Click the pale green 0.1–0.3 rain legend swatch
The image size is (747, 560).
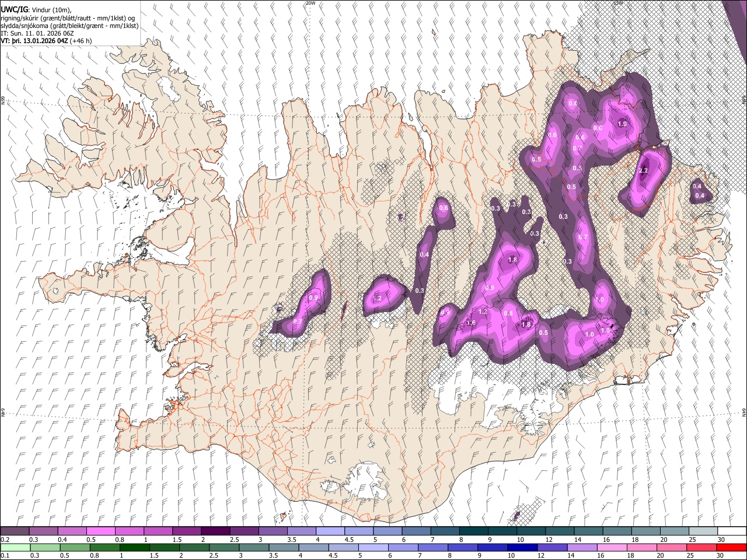coord(15,547)
